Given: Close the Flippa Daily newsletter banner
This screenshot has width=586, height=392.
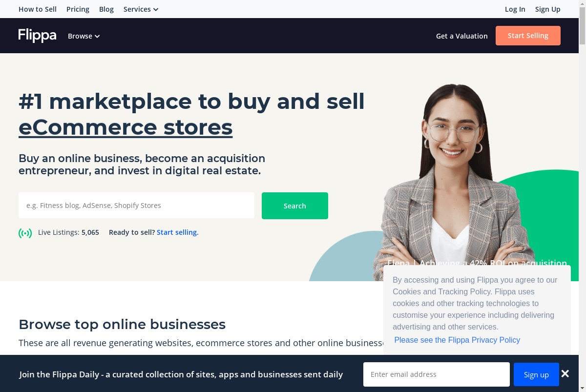Looking at the screenshot, I should (x=565, y=374).
